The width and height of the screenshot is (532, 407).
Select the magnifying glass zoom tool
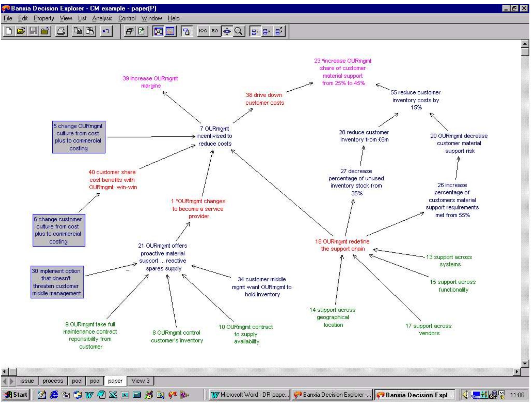pos(239,31)
